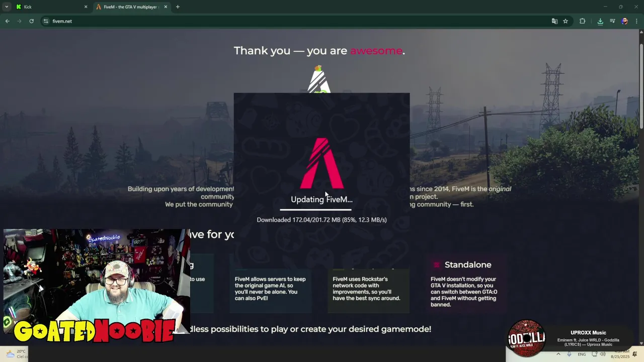This screenshot has height=362, width=644.
Task: Open the Chrome three-dot menu
Action: 636,21
